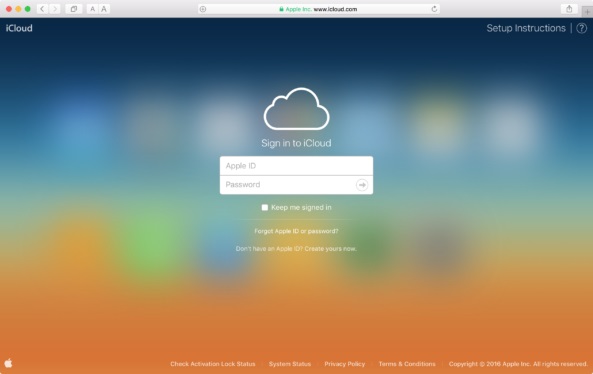Click the Apple logo in footer
Viewport: 593px width, 374px height.
[8, 363]
